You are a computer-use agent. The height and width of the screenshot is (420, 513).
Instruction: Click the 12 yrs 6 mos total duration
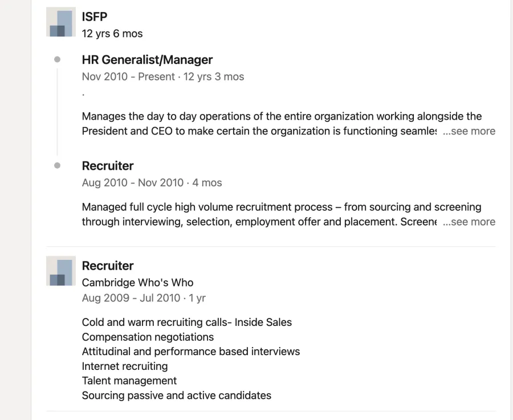(112, 34)
